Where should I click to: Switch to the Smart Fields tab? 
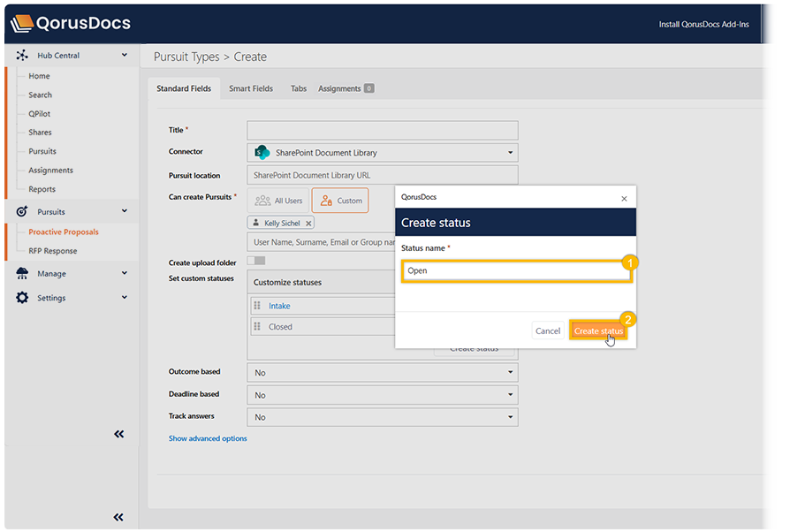coord(251,88)
